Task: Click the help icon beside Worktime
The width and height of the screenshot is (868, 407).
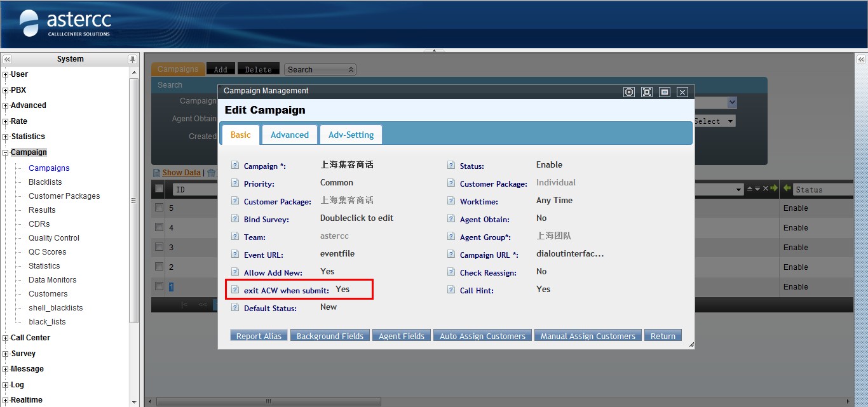Action: click(x=451, y=201)
